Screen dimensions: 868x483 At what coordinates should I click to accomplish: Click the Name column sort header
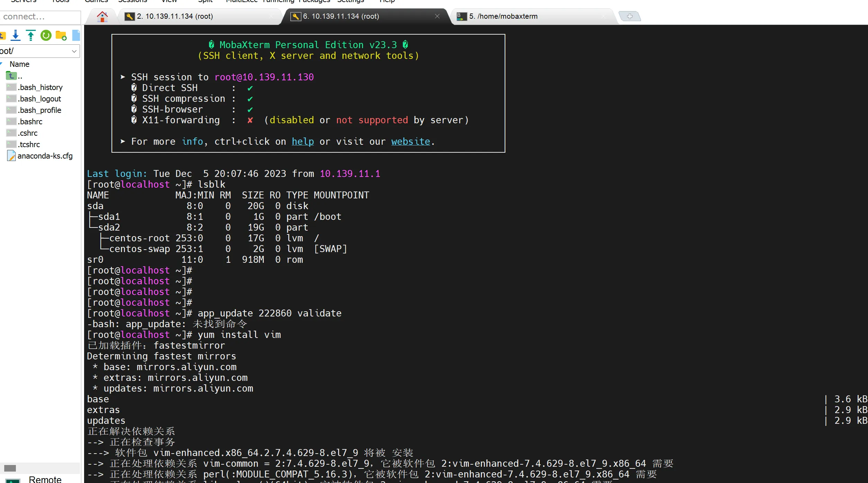tap(19, 64)
